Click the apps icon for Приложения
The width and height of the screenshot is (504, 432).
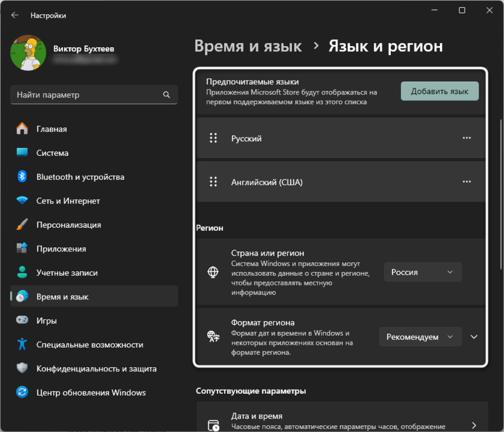22,248
